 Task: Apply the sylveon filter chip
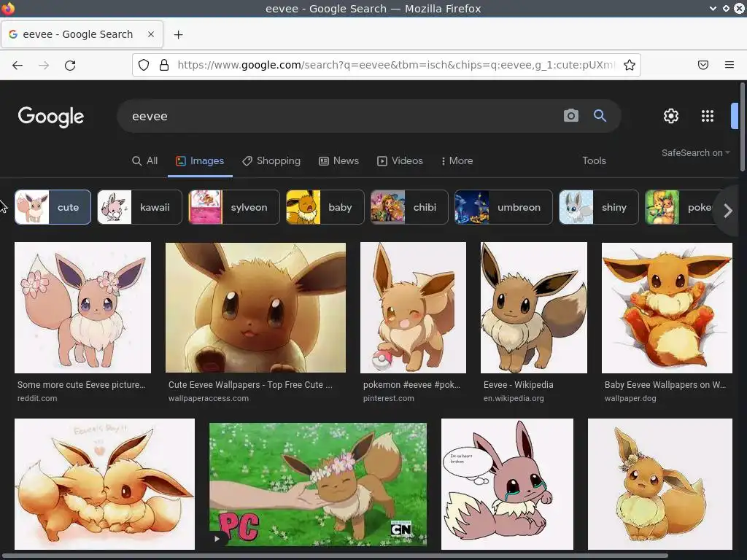tap(234, 207)
